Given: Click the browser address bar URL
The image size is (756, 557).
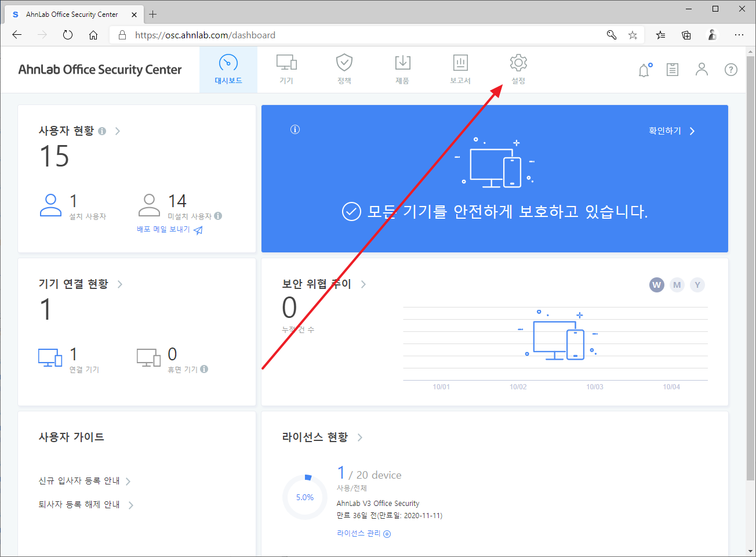Looking at the screenshot, I should click(x=205, y=35).
